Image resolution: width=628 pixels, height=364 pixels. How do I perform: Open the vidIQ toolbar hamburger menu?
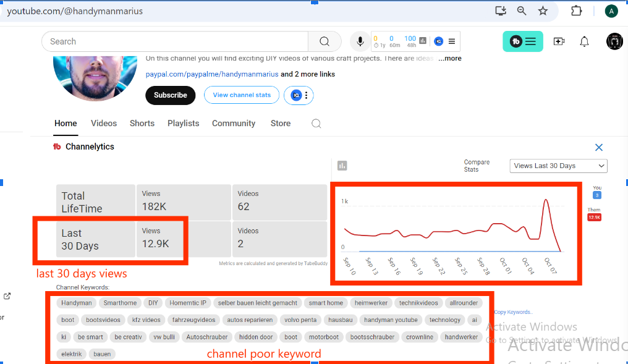(452, 41)
